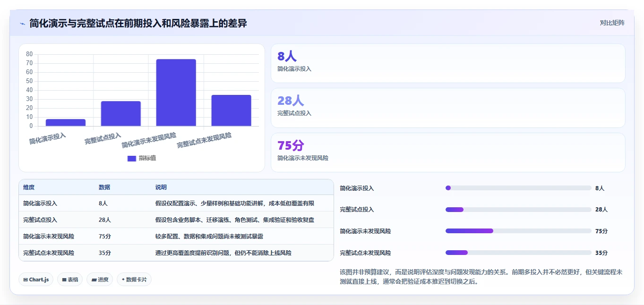
Task: Click the 28人 progress bar for 完整试点投入
Action: click(x=518, y=210)
